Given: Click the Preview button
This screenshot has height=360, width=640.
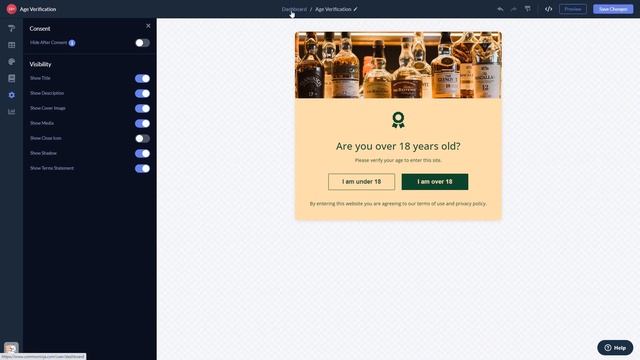Looking at the screenshot, I should point(573,9).
